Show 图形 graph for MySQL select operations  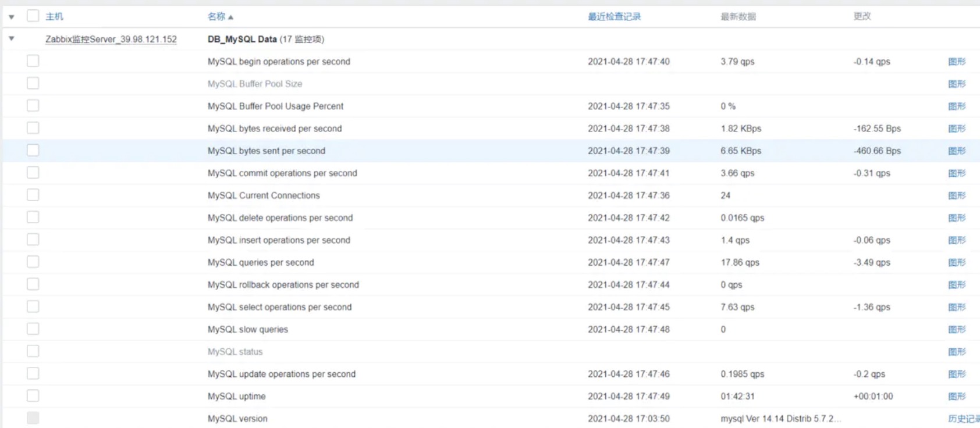pos(956,307)
